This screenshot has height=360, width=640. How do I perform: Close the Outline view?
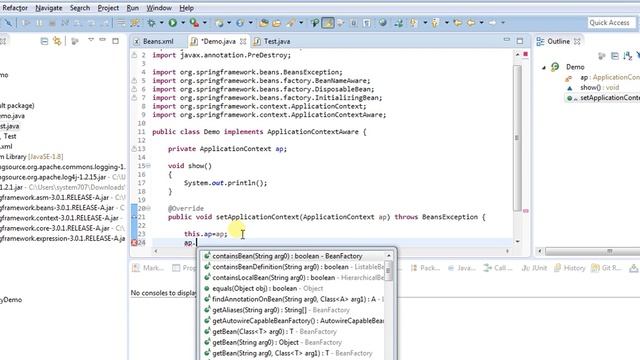[x=577, y=41]
